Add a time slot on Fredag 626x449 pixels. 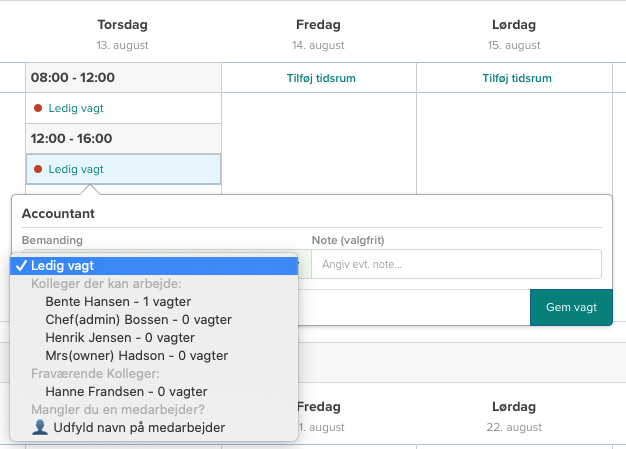318,78
